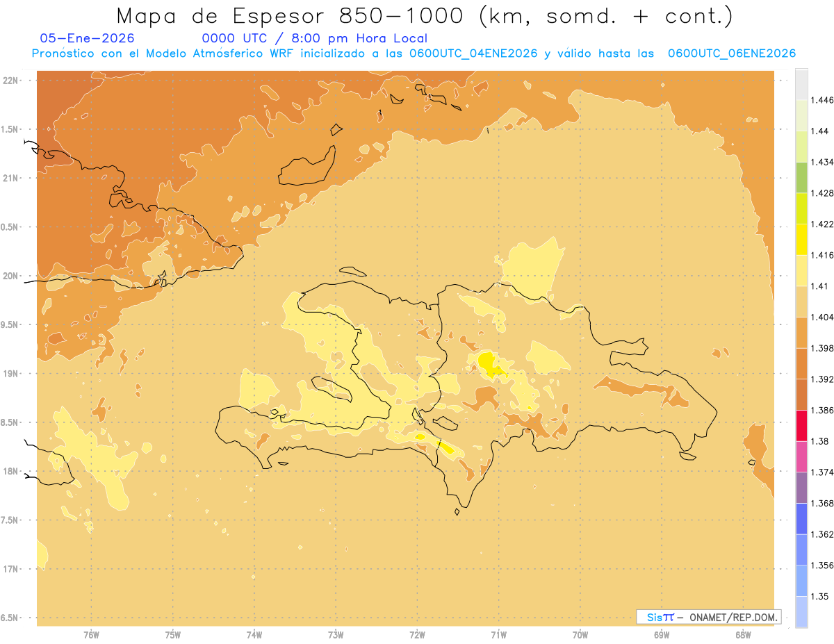Image resolution: width=834 pixels, height=644 pixels.
Task: Click the colorbar value '1.356'
Action: pyautogui.click(x=823, y=565)
